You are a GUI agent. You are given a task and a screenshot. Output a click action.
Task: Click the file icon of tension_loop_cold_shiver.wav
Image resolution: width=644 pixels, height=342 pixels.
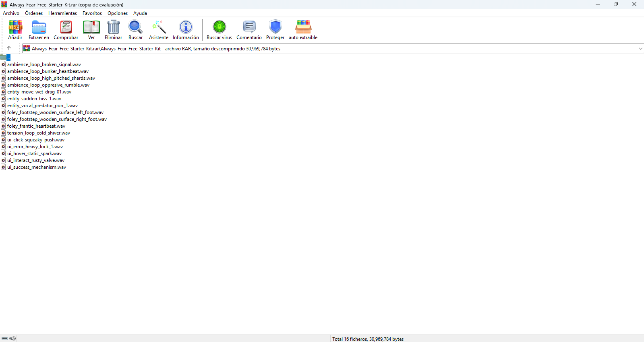point(3,133)
